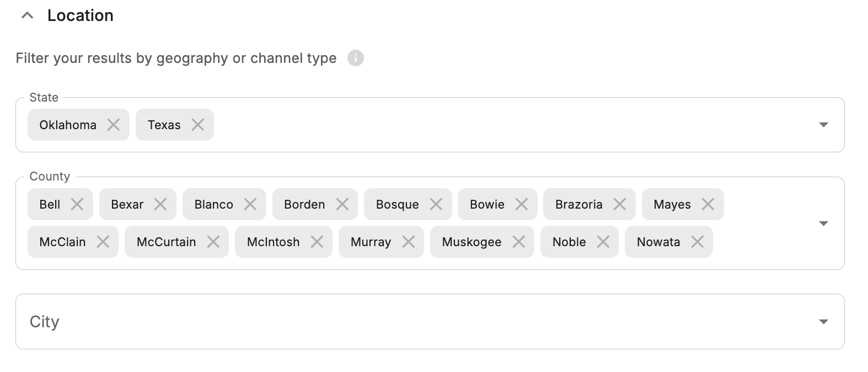Remove the Texas state chip

pyautogui.click(x=197, y=125)
